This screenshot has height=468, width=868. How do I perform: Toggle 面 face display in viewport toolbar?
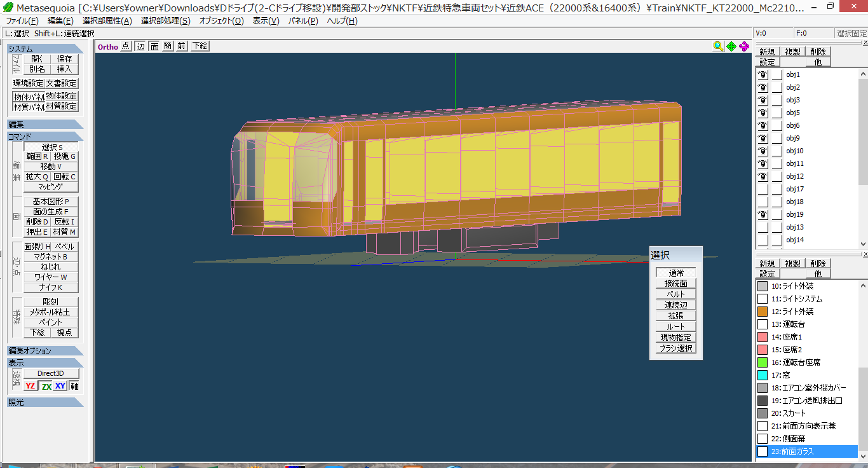154,46
